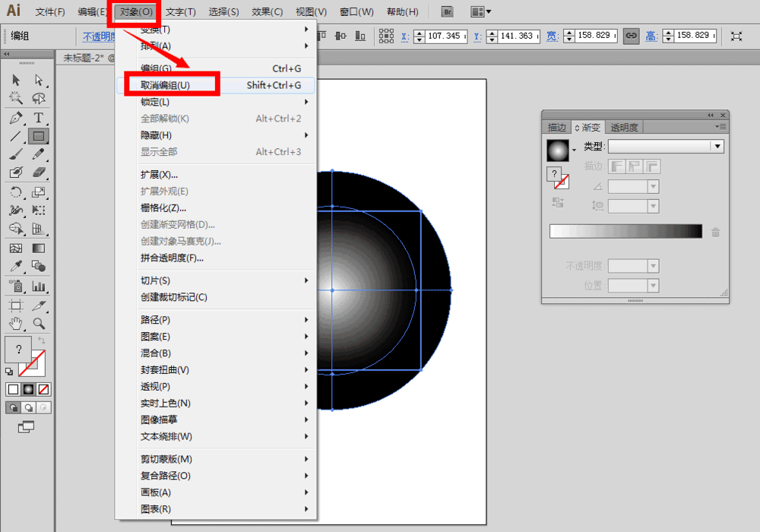Pick the Eyedropper tool
Viewport: 760px width, 532px height.
(x=16, y=267)
